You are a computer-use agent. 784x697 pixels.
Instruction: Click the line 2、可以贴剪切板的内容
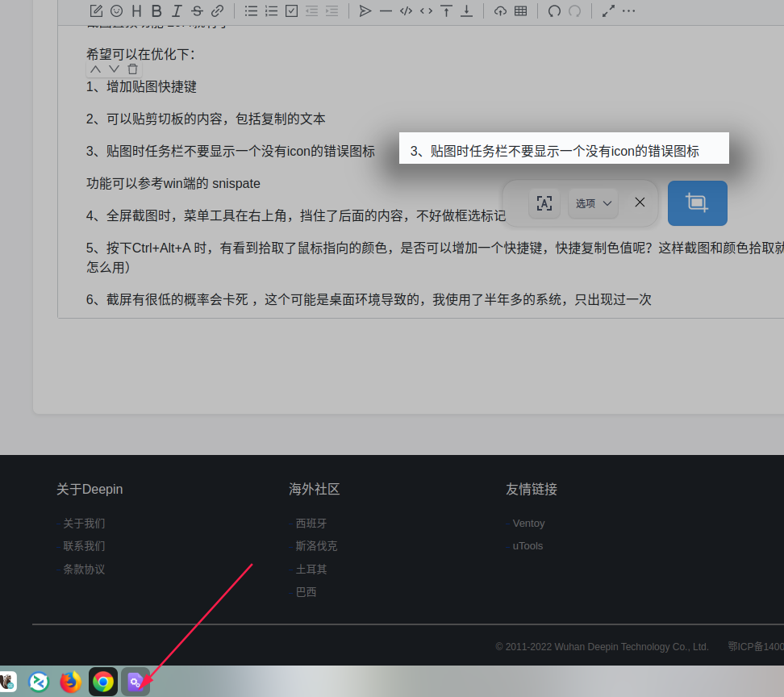pyautogui.click(x=206, y=119)
